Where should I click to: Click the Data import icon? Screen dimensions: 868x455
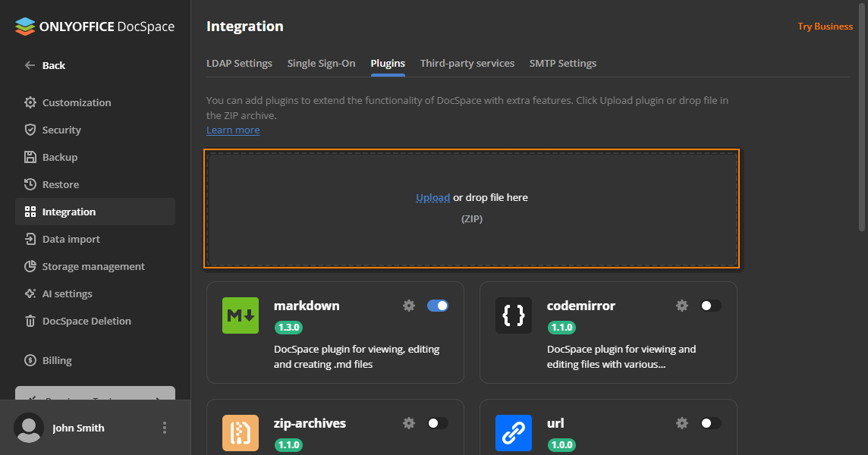coord(30,239)
